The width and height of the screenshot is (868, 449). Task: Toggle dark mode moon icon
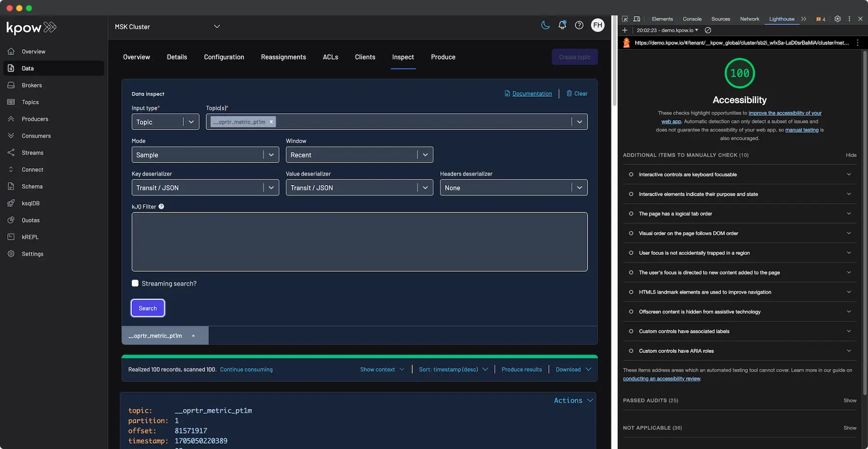click(x=545, y=25)
